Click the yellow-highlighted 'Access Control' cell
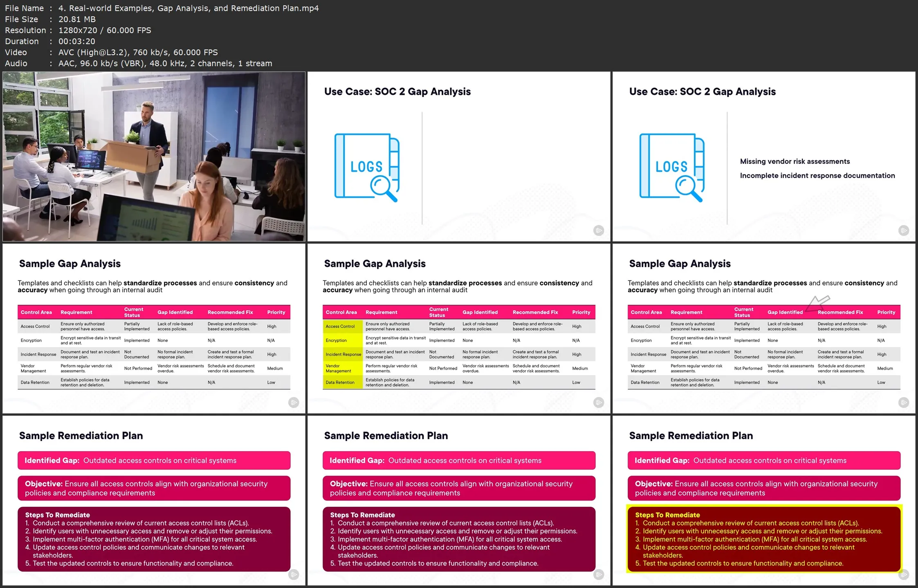The height and width of the screenshot is (588, 918). pyautogui.click(x=342, y=326)
